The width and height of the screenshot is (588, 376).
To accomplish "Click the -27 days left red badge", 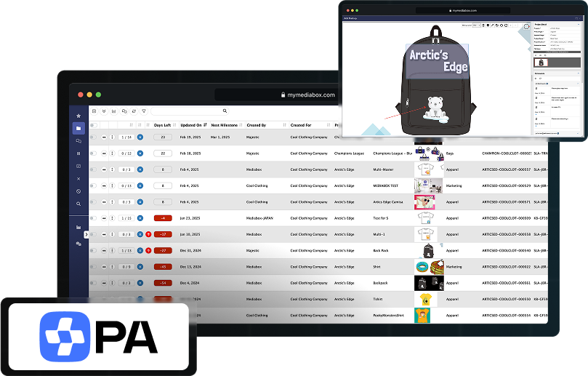I will pyautogui.click(x=164, y=250).
